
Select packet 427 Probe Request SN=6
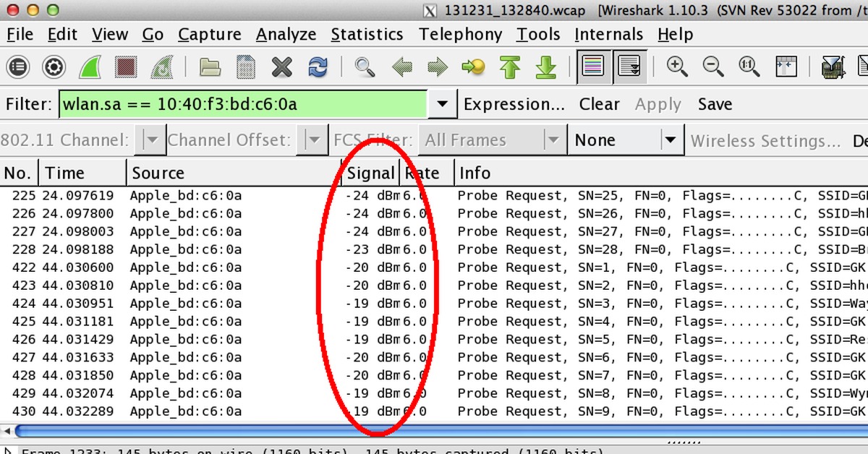coord(434,357)
